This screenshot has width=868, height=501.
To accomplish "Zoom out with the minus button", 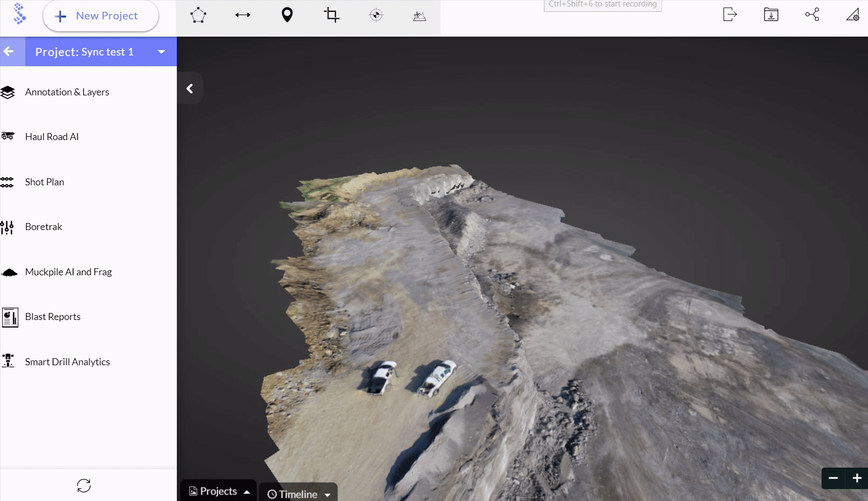I will click(x=833, y=478).
